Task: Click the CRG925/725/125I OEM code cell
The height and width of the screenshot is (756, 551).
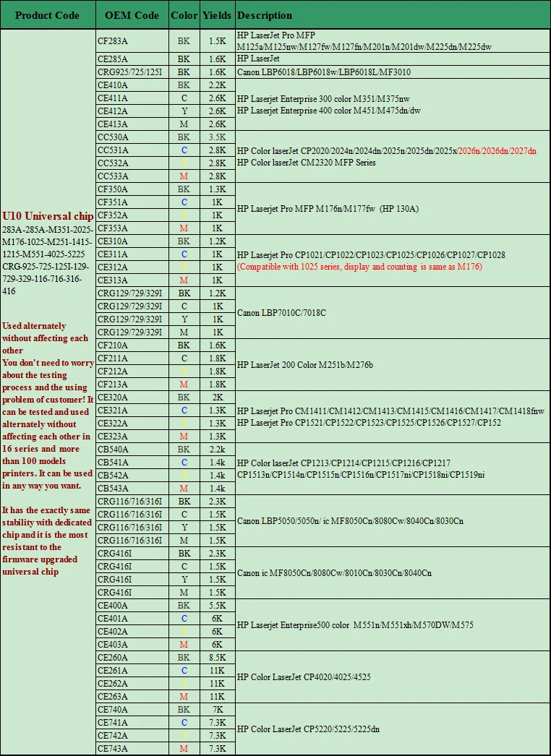Action: [x=132, y=72]
